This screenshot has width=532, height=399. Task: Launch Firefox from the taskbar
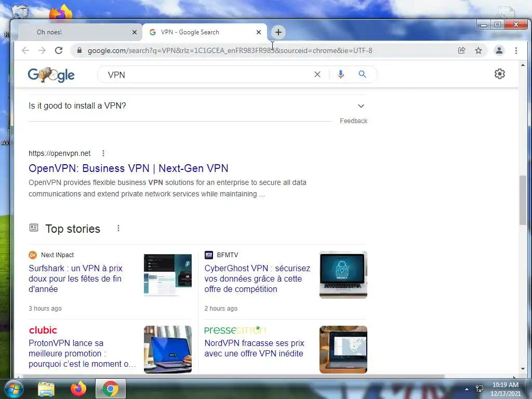pyautogui.click(x=78, y=389)
